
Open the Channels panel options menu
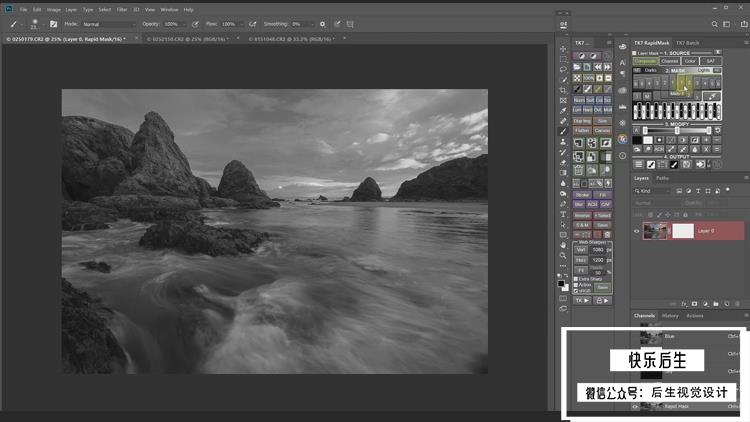pos(746,315)
